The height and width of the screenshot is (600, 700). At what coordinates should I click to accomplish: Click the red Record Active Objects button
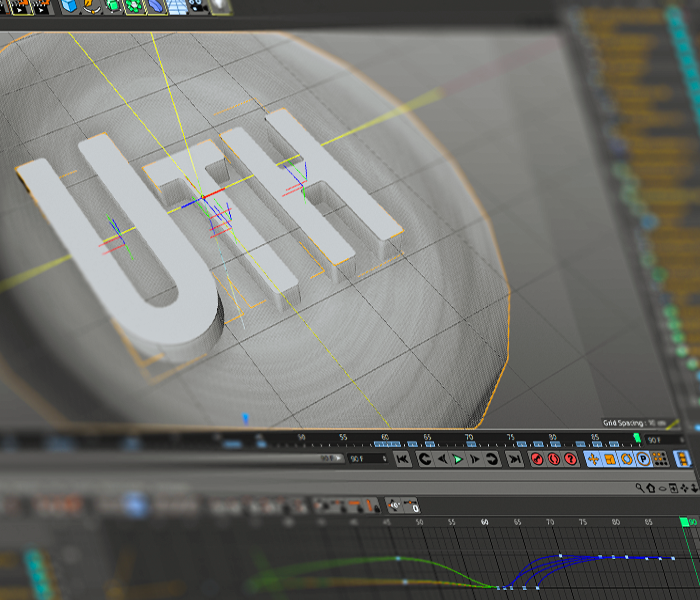click(x=538, y=459)
